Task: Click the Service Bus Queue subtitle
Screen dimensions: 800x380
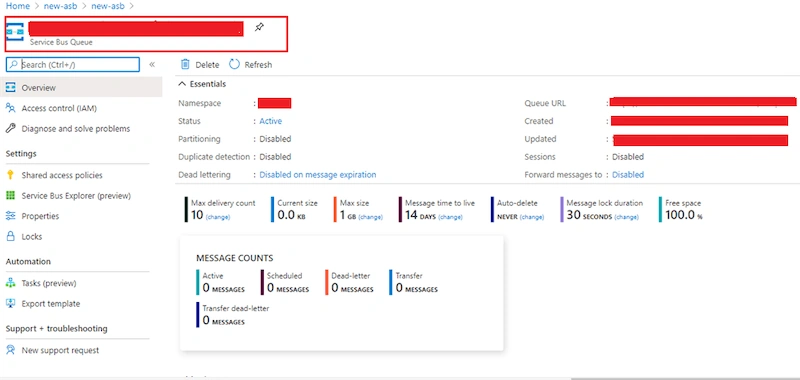Action: click(x=61, y=42)
